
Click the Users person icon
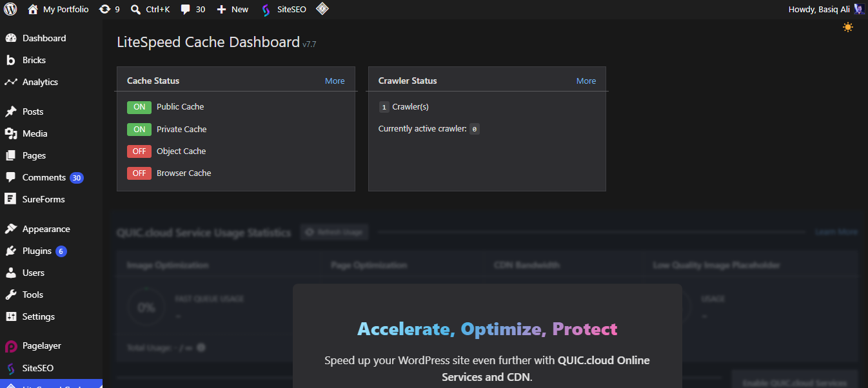[11, 273]
